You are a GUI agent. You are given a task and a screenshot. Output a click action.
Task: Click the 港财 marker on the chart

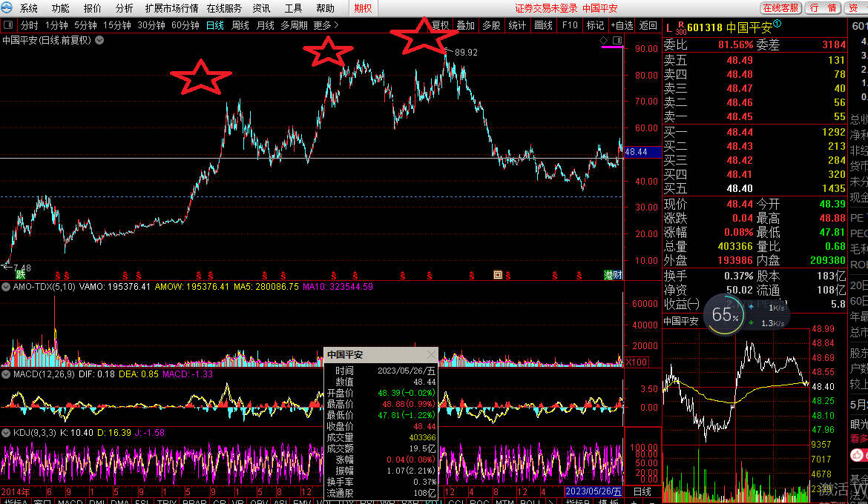[x=613, y=275]
